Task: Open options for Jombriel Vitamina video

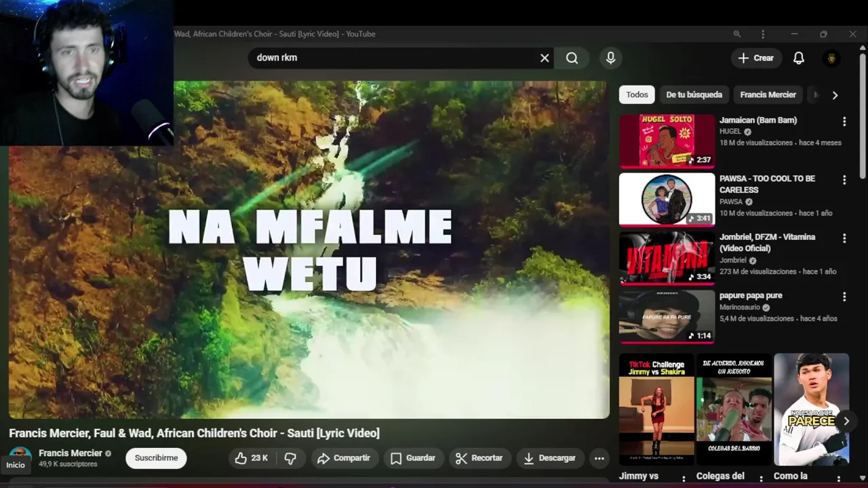Action: [x=844, y=238]
